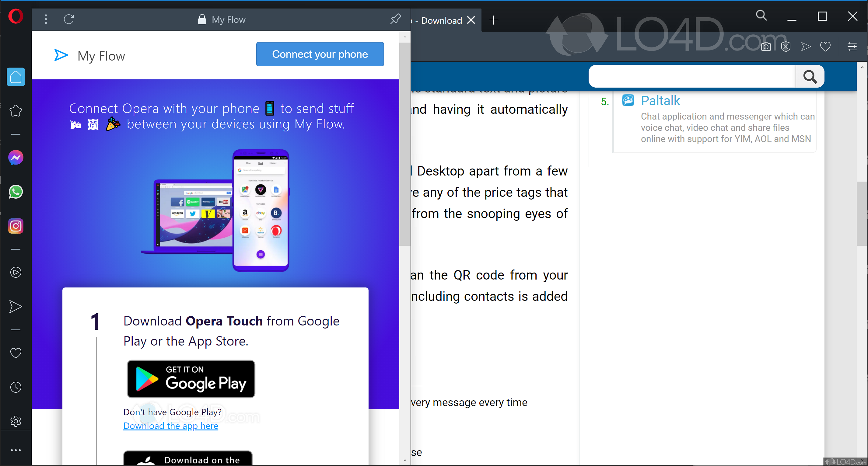Open Facebook Messenger from the sidebar
The image size is (868, 466).
(16, 158)
